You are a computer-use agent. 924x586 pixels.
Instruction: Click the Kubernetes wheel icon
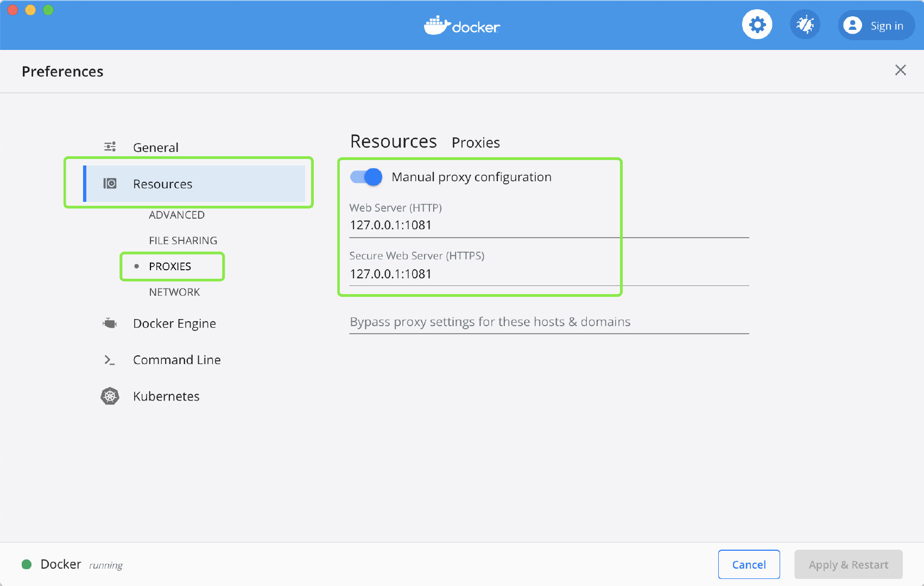[110, 396]
